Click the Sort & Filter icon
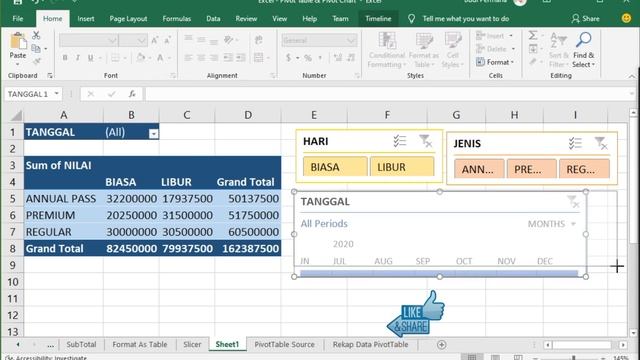Screen dimensions: 640x360 558,40
